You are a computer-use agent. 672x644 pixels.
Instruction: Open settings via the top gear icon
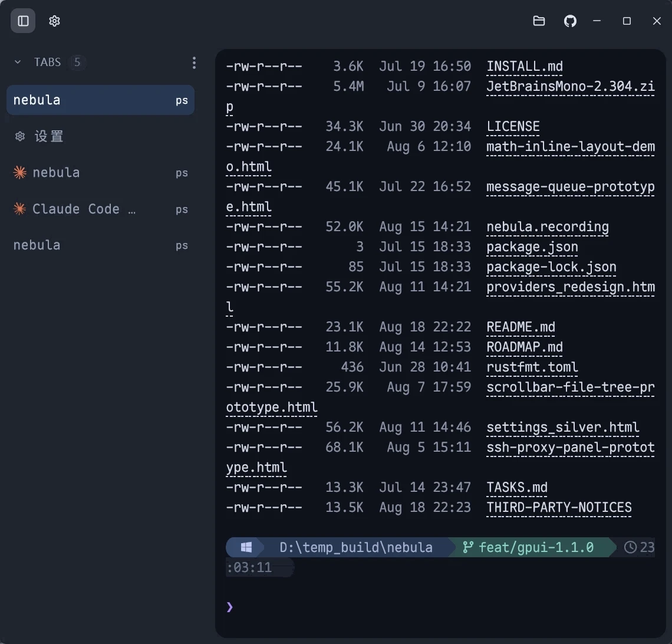pyautogui.click(x=54, y=21)
